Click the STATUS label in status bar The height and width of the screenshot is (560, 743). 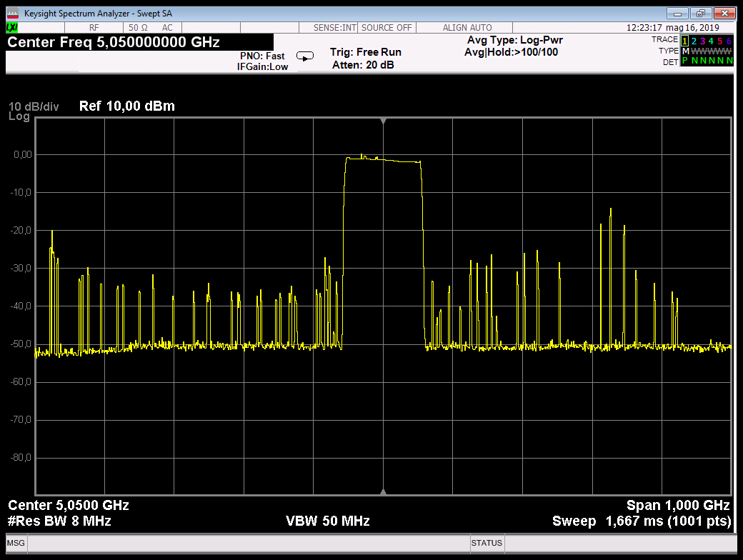(x=487, y=543)
